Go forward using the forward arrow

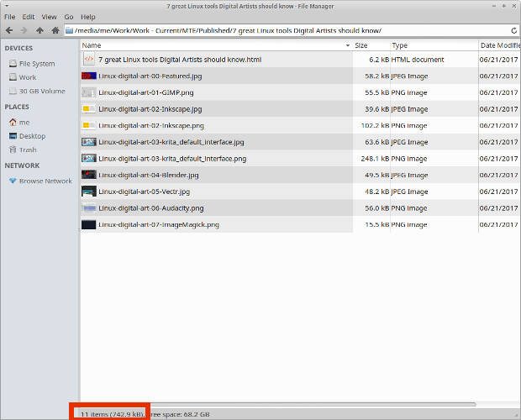click(x=24, y=30)
